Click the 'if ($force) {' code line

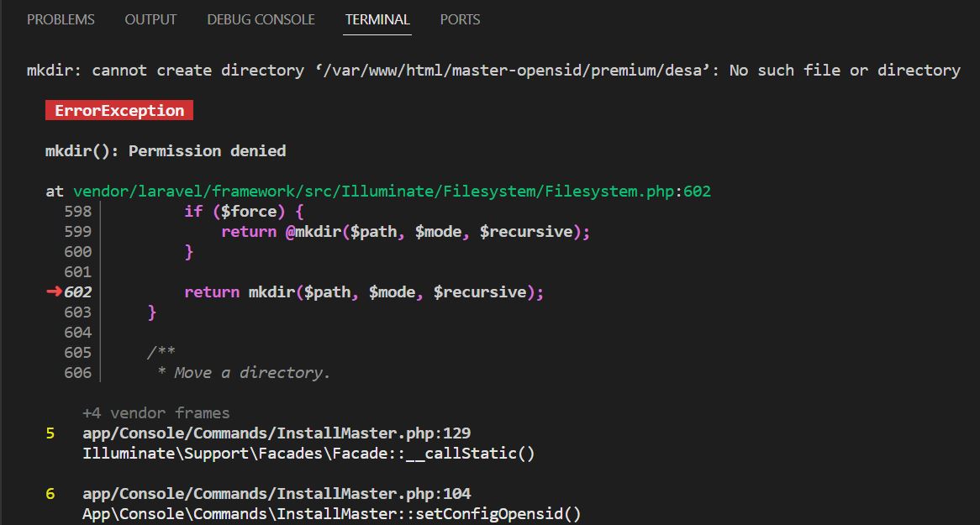244,212
